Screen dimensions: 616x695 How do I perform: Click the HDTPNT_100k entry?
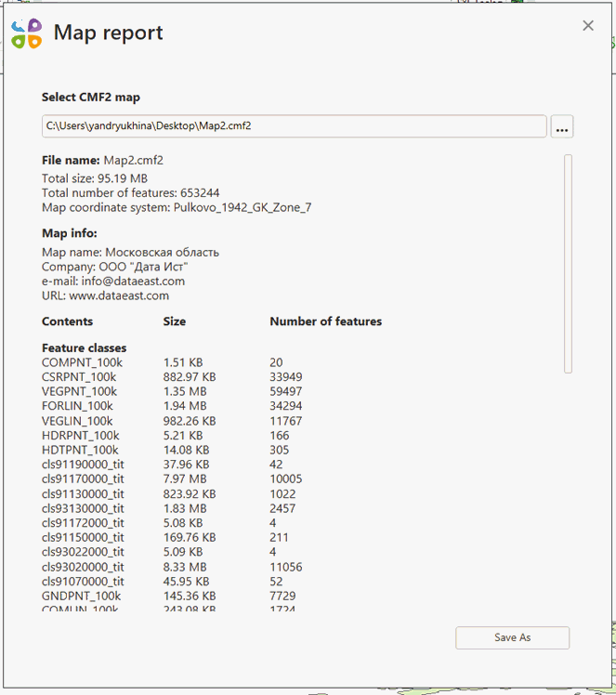pyautogui.click(x=80, y=450)
